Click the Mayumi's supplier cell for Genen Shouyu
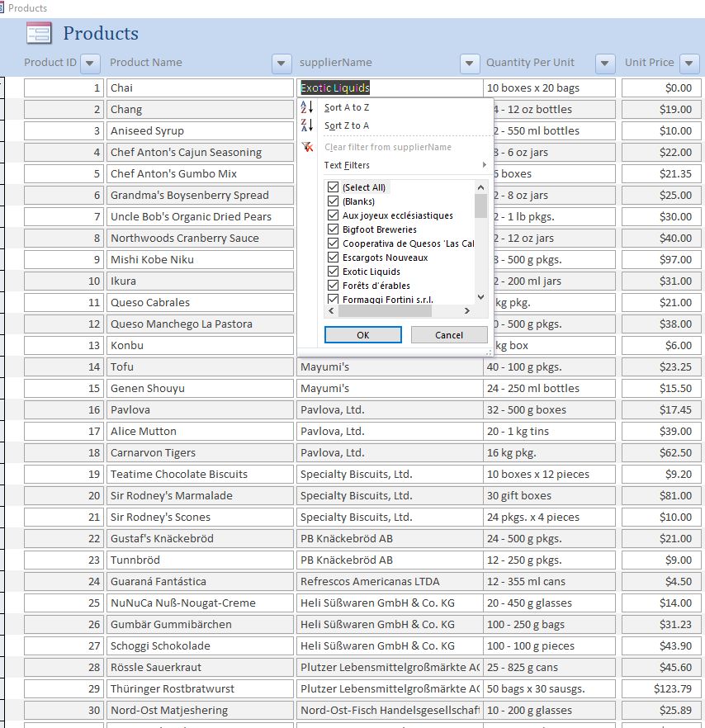 tap(390, 388)
